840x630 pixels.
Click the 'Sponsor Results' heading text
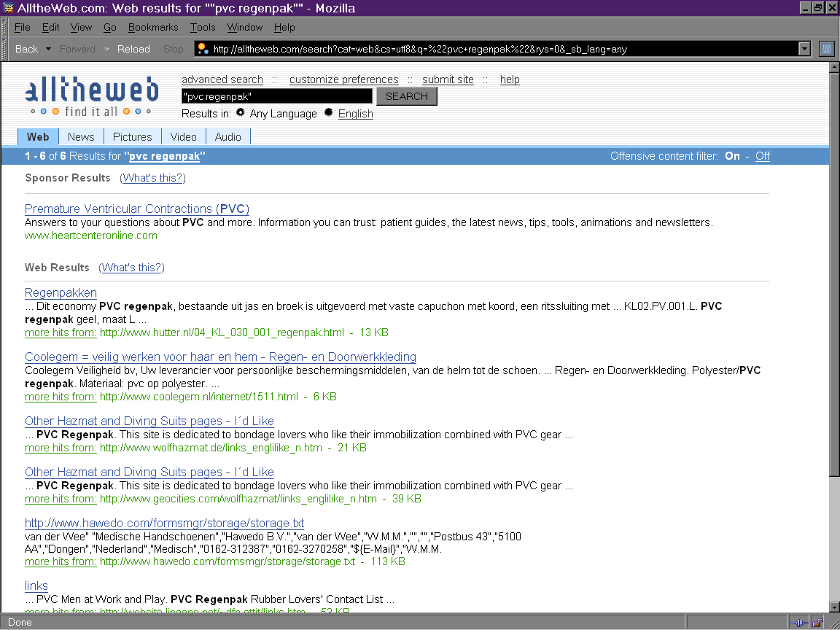tap(68, 178)
